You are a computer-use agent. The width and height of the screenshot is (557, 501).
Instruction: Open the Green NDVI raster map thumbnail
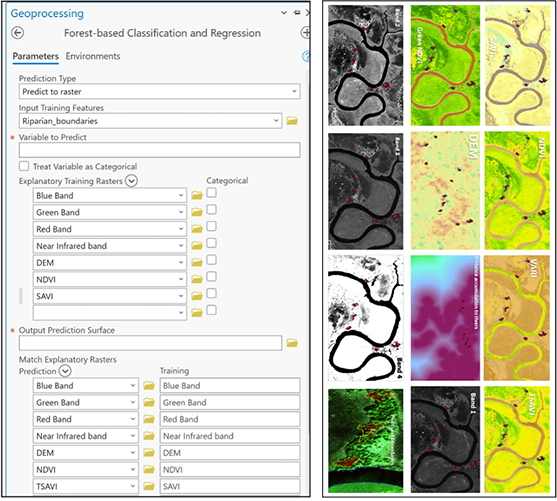pyautogui.click(x=445, y=65)
